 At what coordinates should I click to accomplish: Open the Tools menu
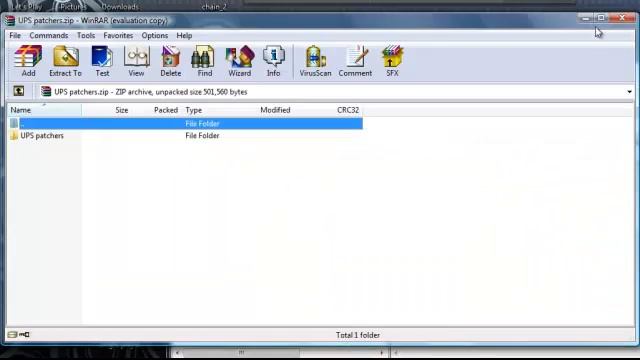pyautogui.click(x=86, y=36)
